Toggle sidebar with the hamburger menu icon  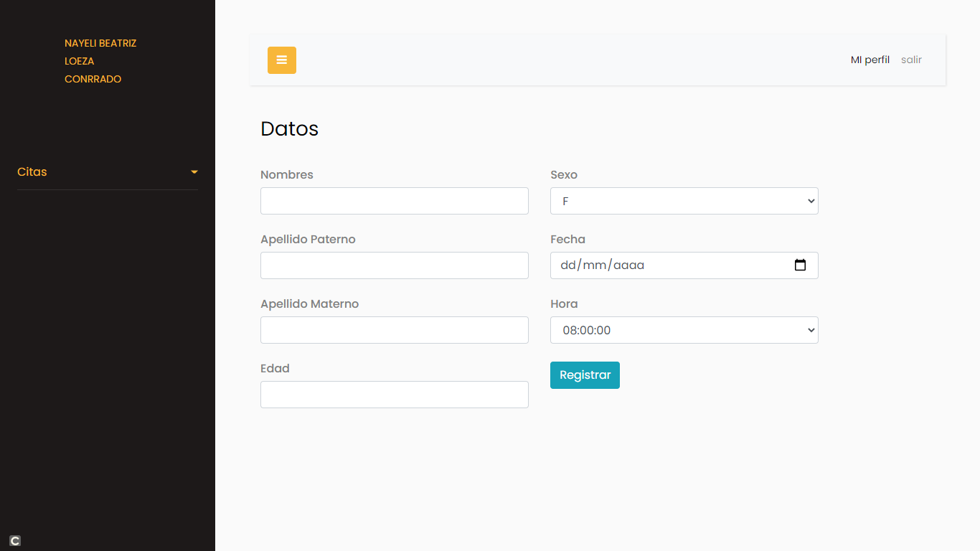coord(281,60)
